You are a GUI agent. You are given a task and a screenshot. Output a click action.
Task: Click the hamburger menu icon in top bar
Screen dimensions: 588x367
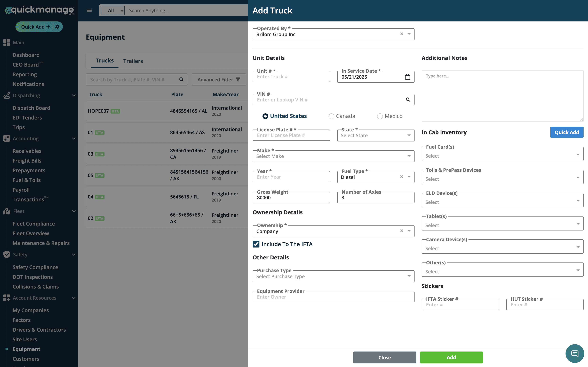pyautogui.click(x=89, y=10)
